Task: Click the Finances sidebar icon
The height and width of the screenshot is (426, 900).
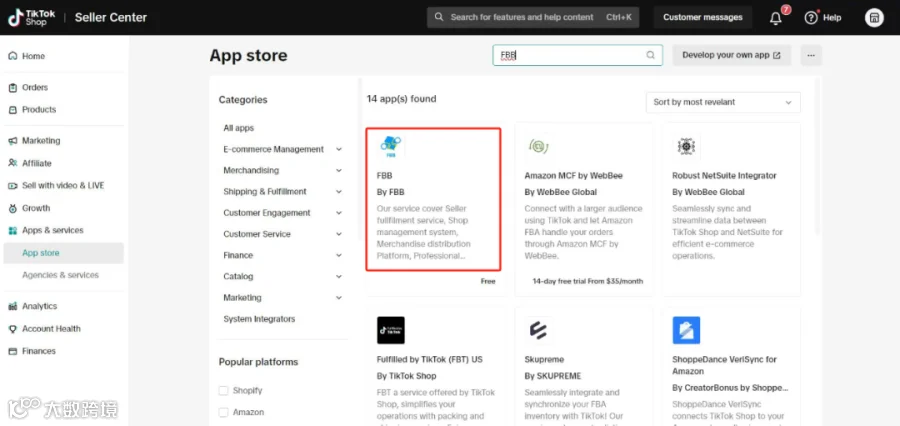Action: pos(13,351)
